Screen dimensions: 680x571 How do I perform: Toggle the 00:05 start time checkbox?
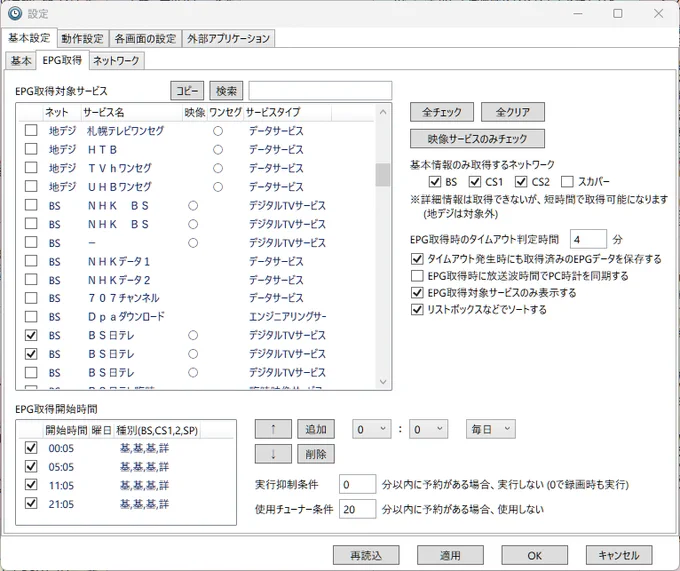[x=31, y=447]
